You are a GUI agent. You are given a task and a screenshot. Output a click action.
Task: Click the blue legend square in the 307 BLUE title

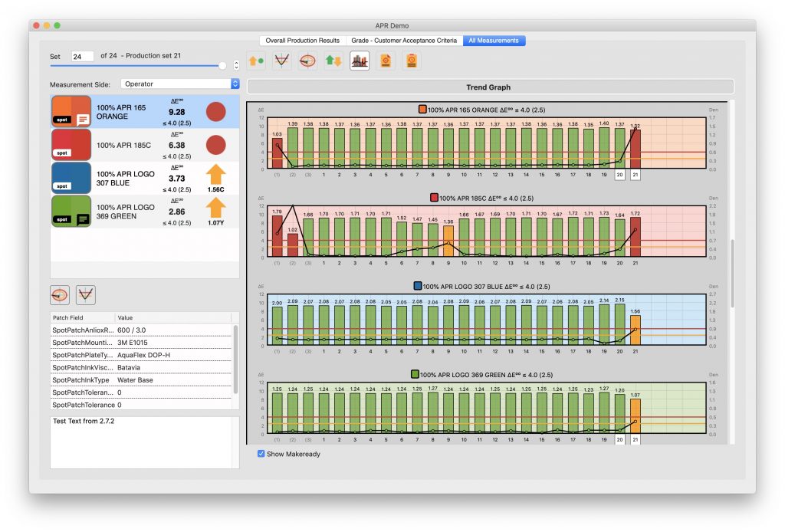coord(418,286)
